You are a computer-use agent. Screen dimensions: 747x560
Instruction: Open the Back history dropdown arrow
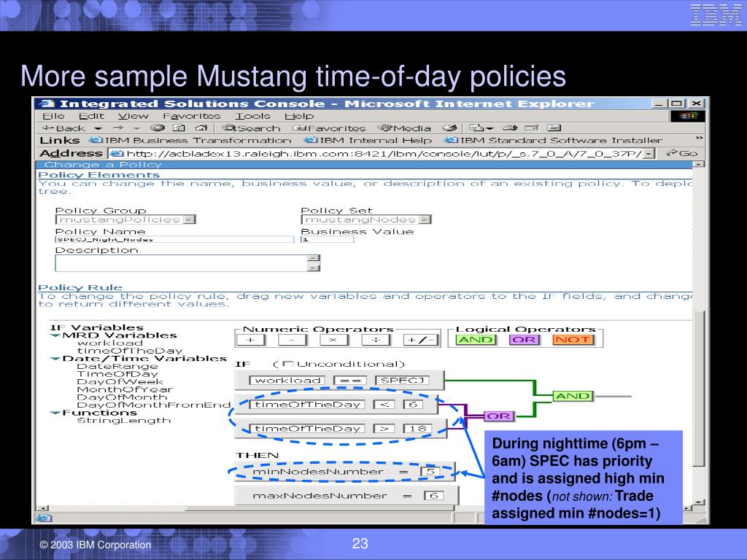[x=98, y=128]
